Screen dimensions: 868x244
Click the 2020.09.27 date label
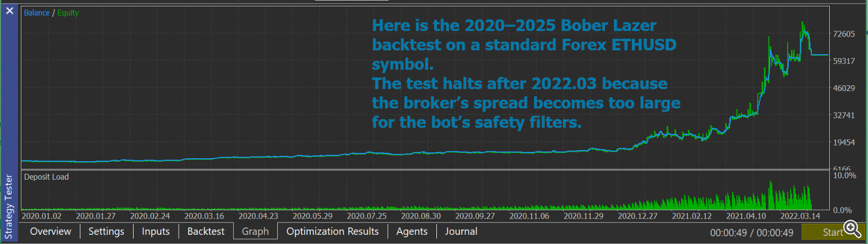pos(476,216)
